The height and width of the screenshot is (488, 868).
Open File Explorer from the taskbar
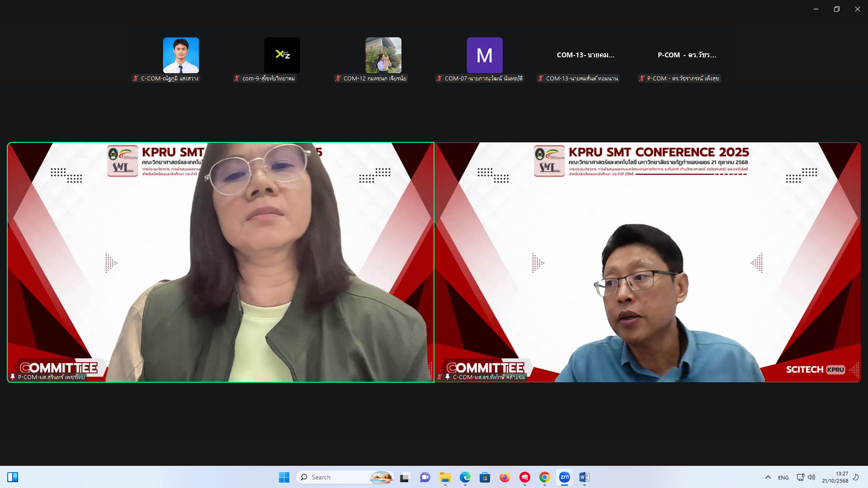click(445, 477)
